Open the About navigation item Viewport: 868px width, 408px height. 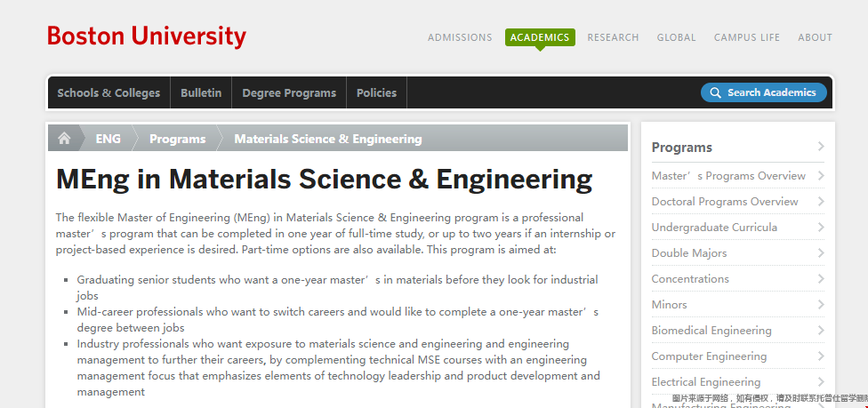pyautogui.click(x=815, y=37)
